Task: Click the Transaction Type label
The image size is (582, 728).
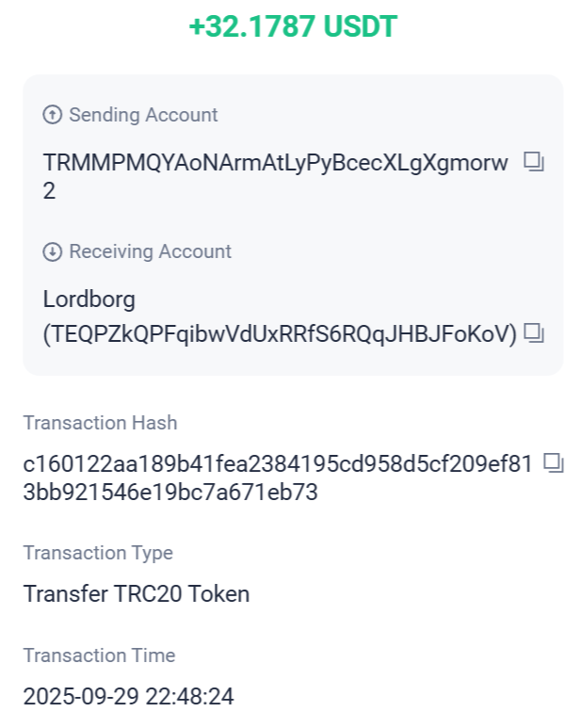Action: (98, 553)
